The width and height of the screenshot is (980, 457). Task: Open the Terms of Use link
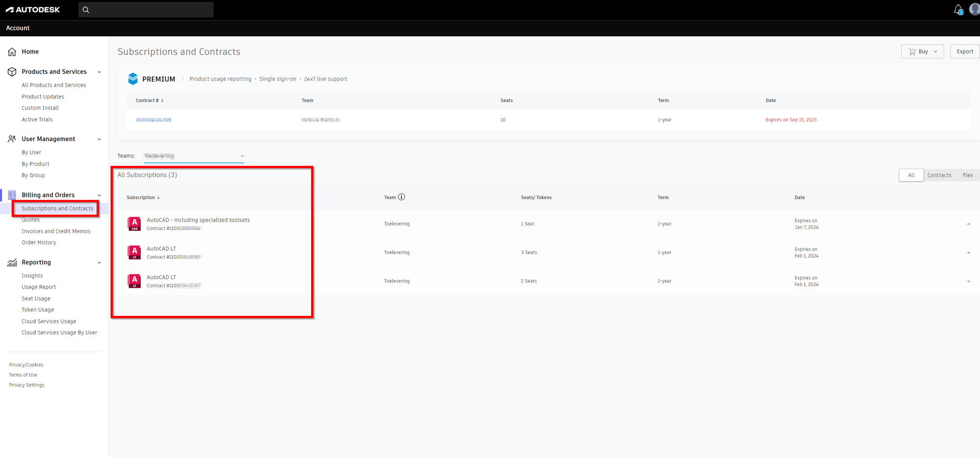[23, 375]
